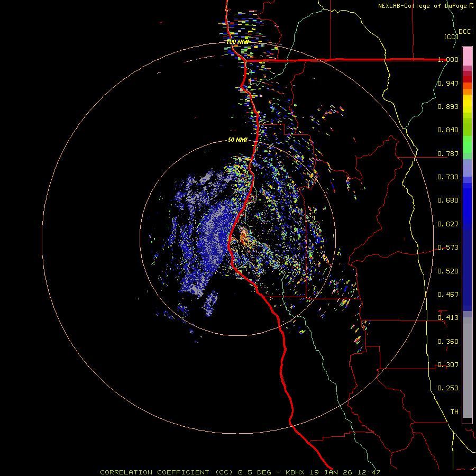This screenshot has width=476, height=476.
Task: Click the TH threshold label on legend
Action: [454, 412]
